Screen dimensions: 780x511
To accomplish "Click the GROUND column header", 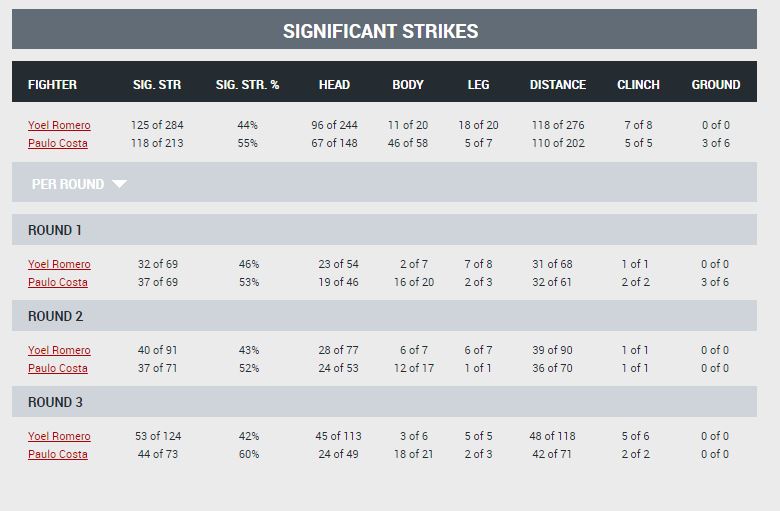I will [715, 85].
